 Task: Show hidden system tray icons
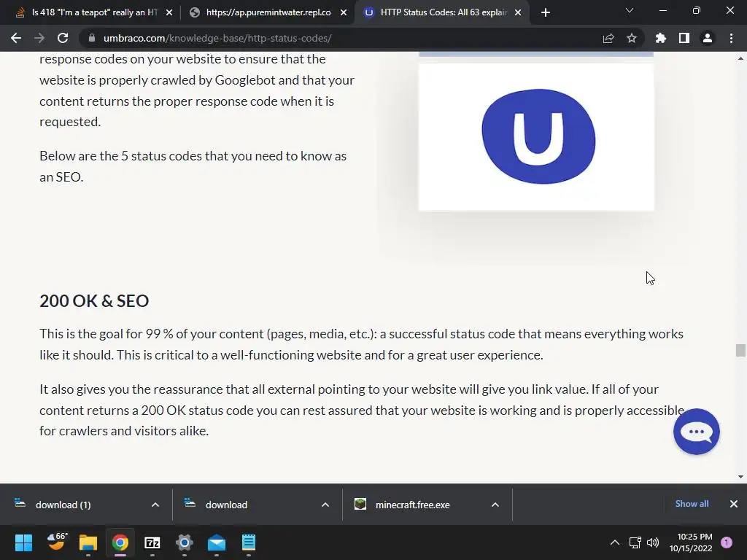[615, 542]
